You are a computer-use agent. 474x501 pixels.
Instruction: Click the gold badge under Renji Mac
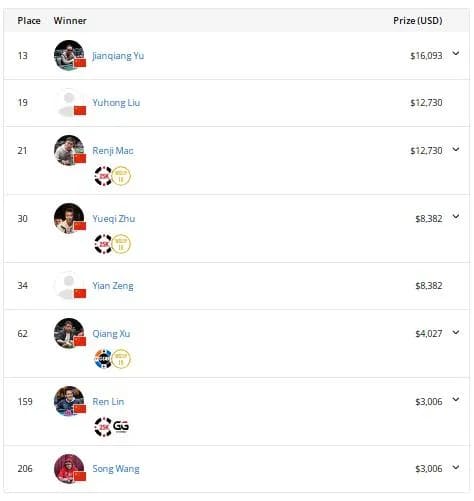pyautogui.click(x=121, y=176)
